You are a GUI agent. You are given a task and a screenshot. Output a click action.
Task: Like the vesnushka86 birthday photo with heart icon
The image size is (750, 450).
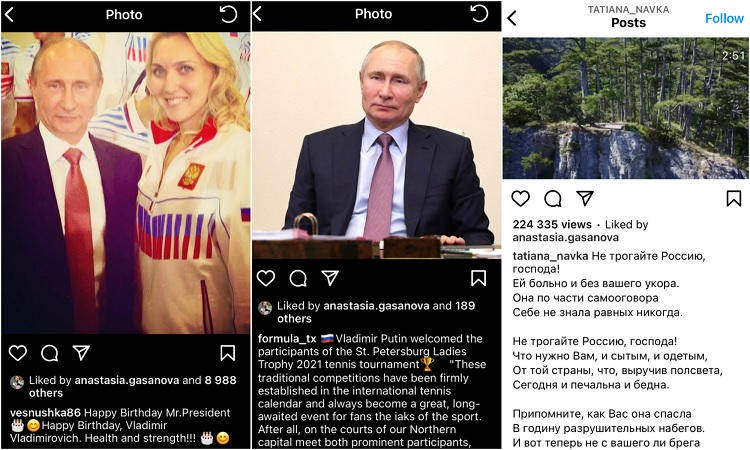[18, 353]
